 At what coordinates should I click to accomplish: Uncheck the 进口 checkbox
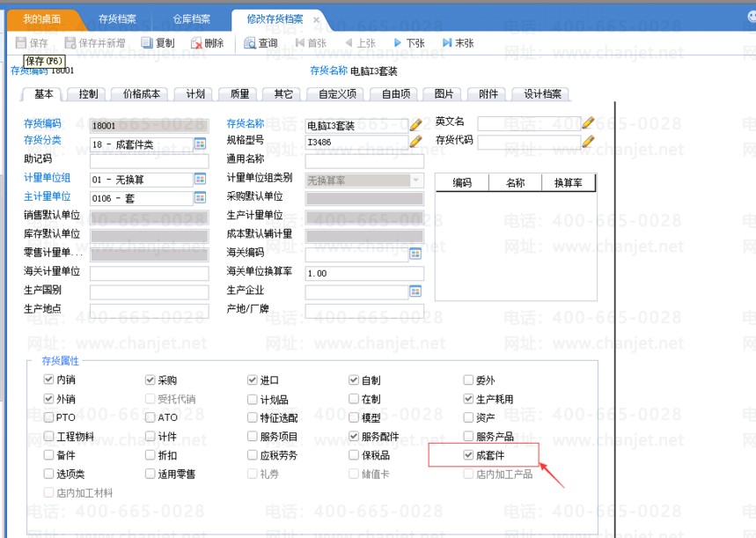coord(253,380)
